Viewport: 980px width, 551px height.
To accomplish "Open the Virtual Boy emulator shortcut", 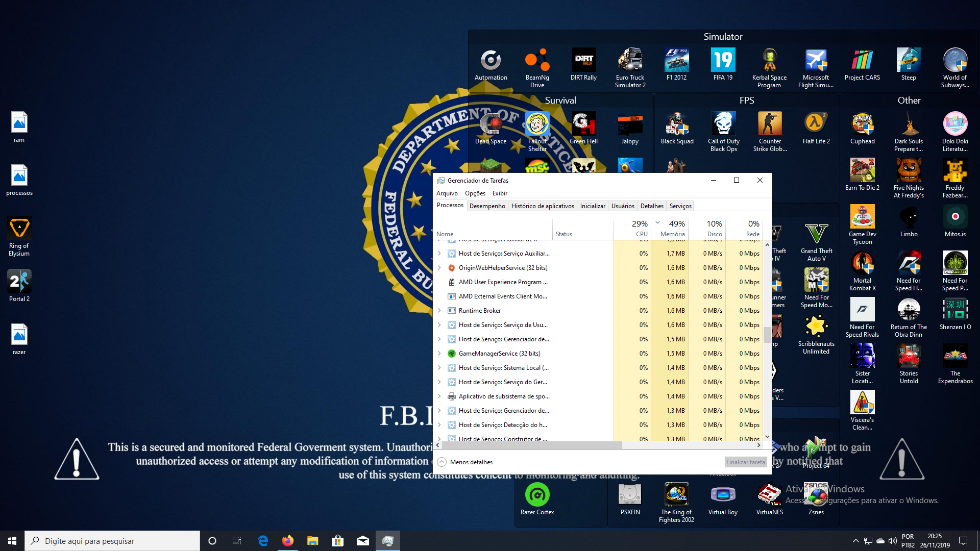I will 723,499.
